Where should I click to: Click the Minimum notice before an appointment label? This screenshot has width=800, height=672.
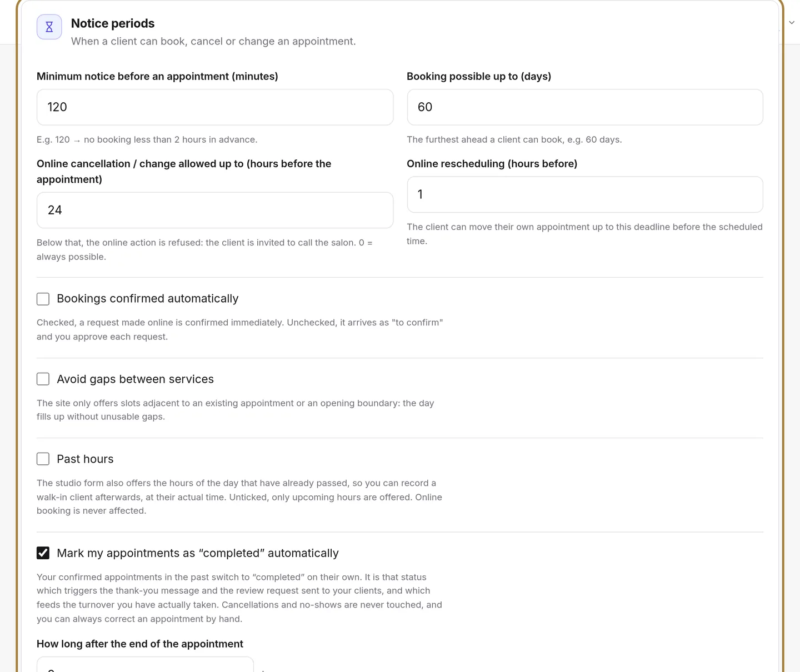coord(157,76)
